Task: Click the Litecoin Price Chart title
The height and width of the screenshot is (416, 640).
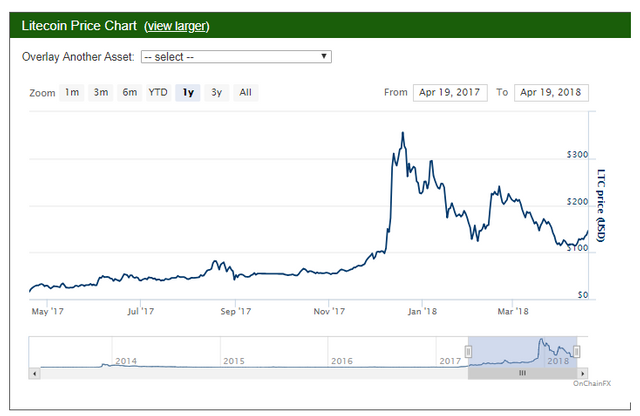Action: click(x=79, y=26)
